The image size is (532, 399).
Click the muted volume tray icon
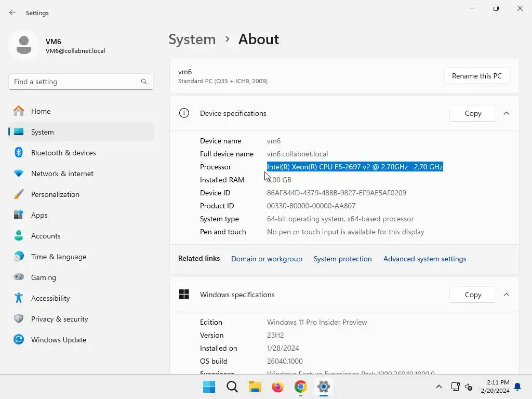pyautogui.click(x=469, y=387)
